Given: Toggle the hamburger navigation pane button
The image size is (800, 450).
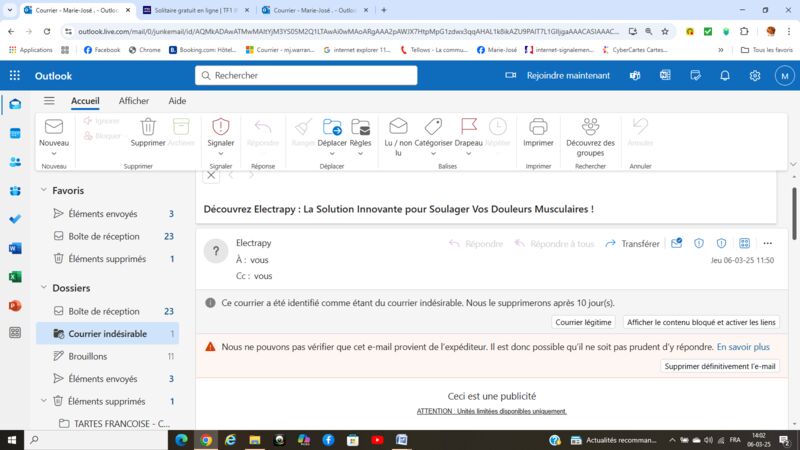Looking at the screenshot, I should coord(49,101).
